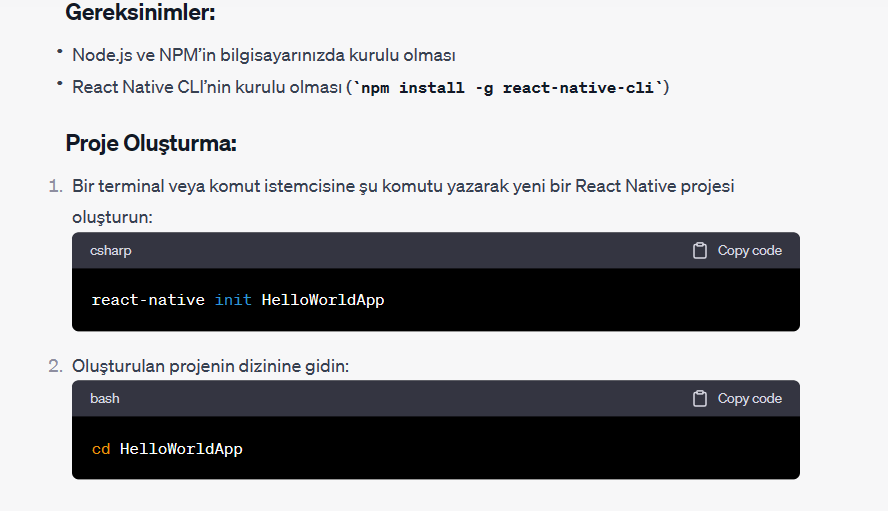Click the orange 'cd' command
The width and height of the screenshot is (888, 511).
pos(101,449)
